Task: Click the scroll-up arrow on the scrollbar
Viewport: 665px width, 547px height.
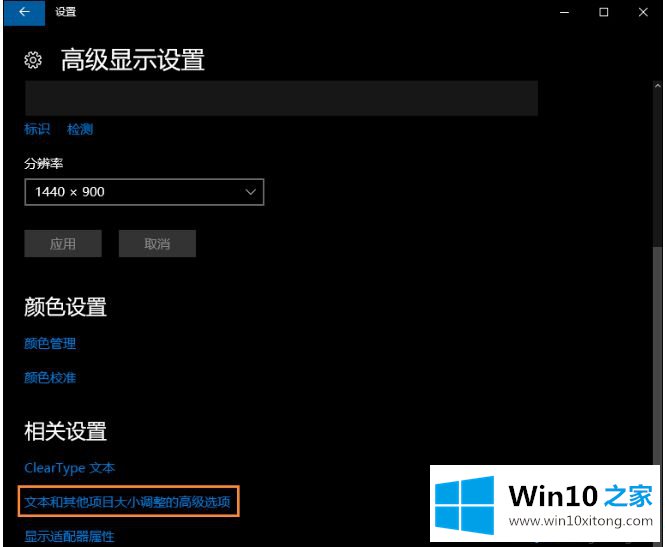Action: pyautogui.click(x=657, y=86)
